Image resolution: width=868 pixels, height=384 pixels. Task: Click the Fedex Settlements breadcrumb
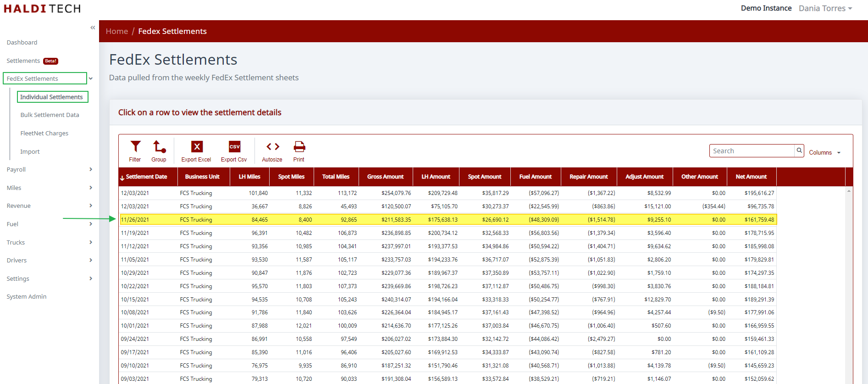click(x=172, y=31)
